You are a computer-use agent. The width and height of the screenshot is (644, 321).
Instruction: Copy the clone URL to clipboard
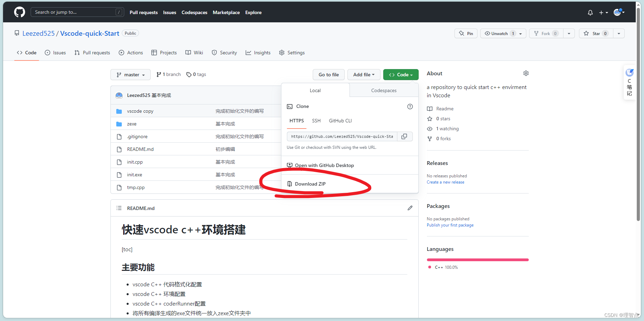pos(405,136)
